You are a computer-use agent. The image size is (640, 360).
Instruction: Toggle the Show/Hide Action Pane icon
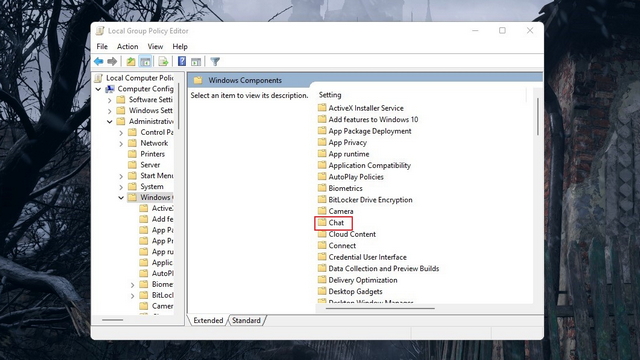196,62
